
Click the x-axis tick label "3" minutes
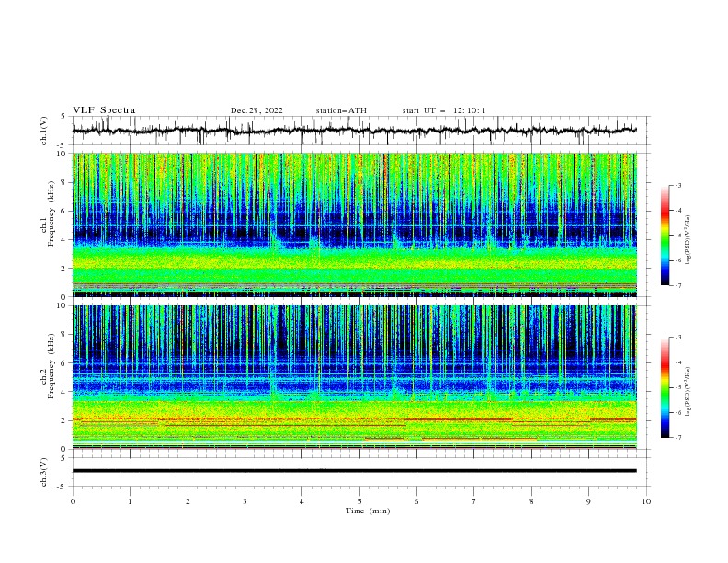pos(245,501)
